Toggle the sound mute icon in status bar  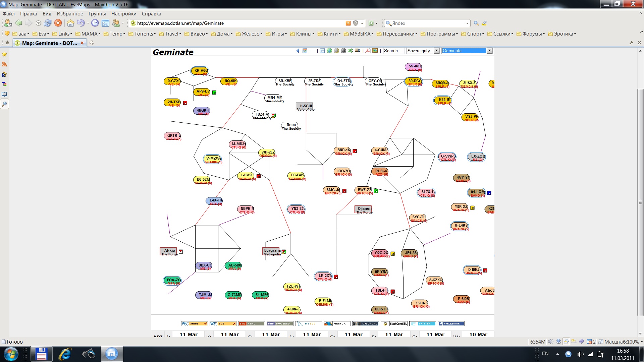[x=550, y=342]
